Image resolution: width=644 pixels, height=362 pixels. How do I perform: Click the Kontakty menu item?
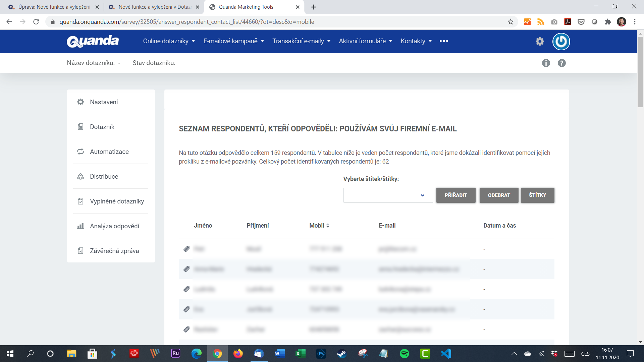tap(416, 41)
